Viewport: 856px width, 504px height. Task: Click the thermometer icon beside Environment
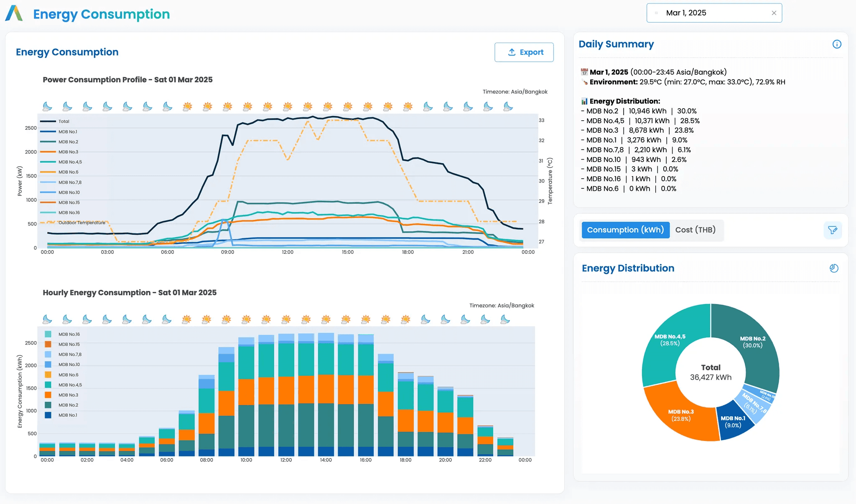[584, 82]
